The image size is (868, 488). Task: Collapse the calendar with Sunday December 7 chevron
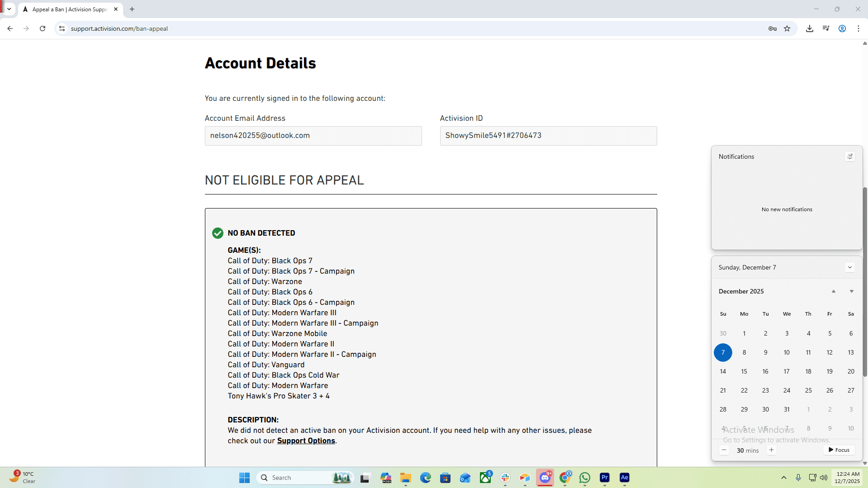(850, 267)
